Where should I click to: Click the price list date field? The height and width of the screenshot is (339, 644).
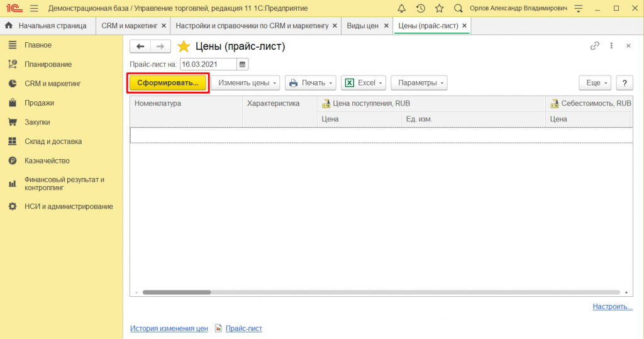pos(208,64)
